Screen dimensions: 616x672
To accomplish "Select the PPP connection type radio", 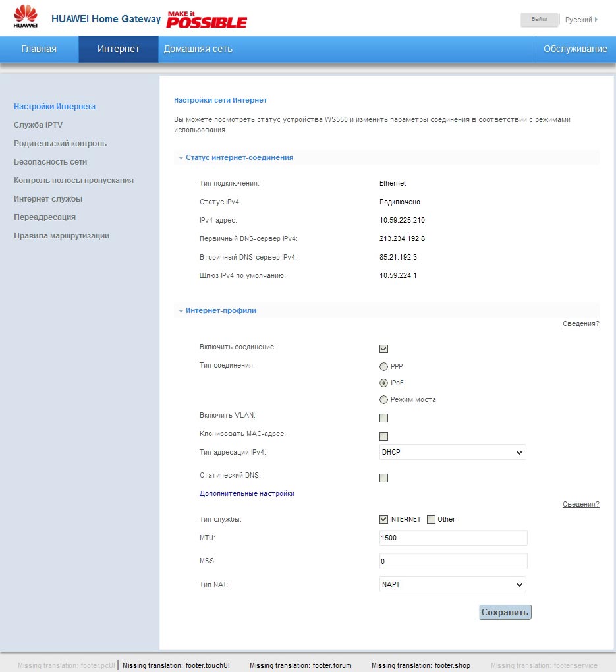I will pos(383,366).
